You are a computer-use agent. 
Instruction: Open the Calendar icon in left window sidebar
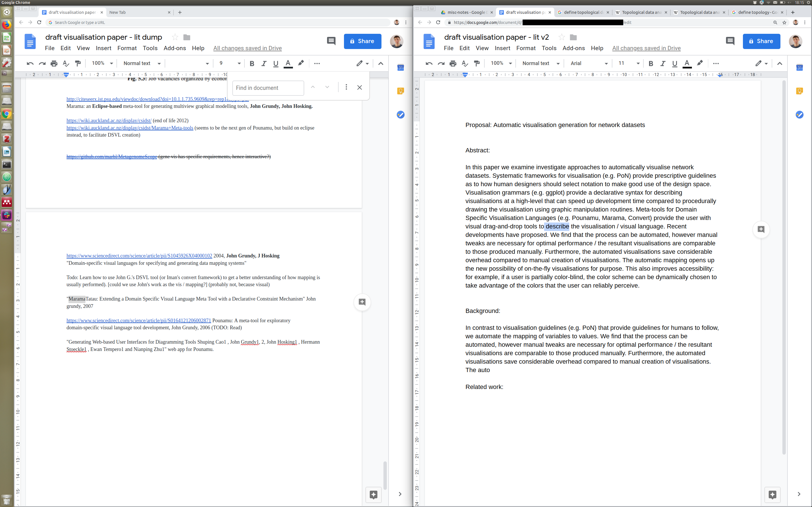pos(400,68)
